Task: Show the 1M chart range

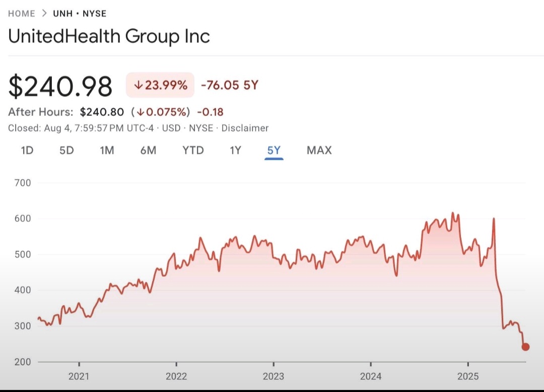Action: [107, 150]
